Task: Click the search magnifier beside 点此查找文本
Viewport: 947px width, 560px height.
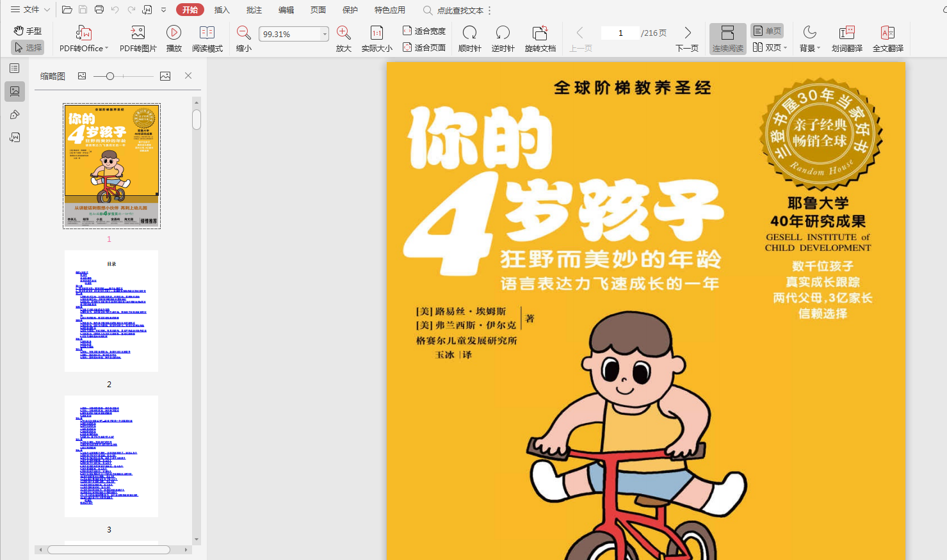Action: point(428,10)
